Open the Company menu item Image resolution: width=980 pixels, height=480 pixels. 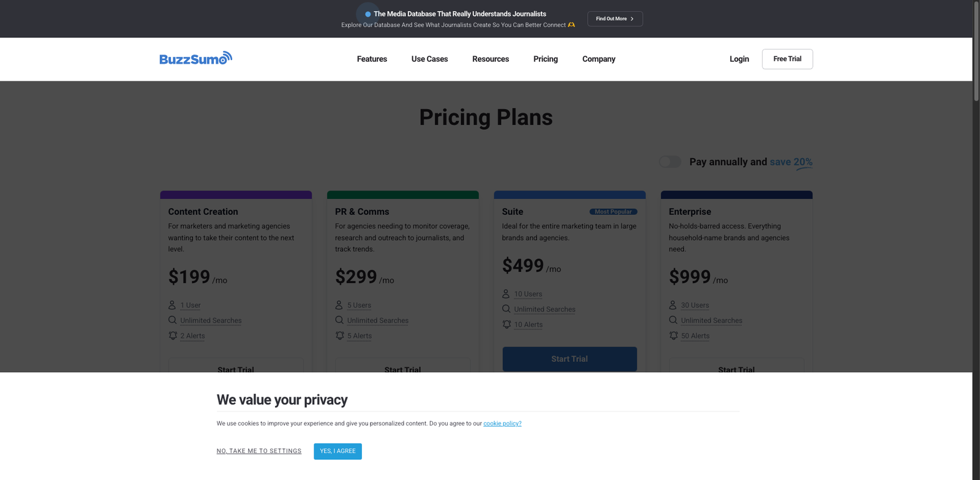598,59
